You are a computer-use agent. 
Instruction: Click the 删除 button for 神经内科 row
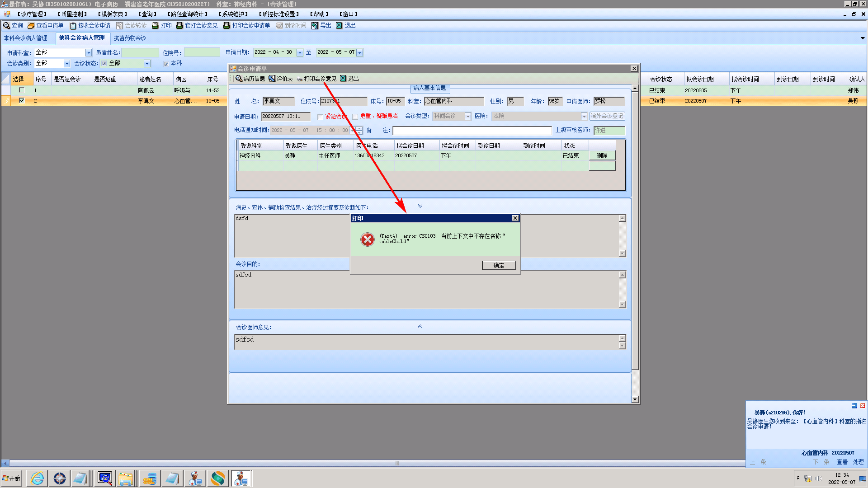click(602, 155)
